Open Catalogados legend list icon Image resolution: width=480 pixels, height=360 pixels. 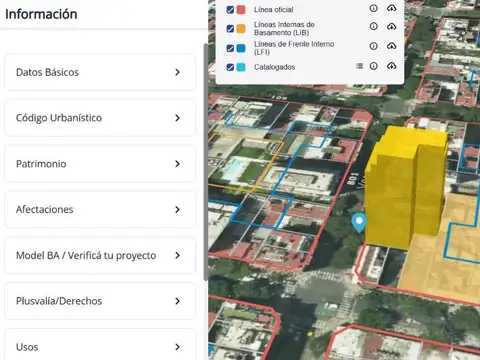(359, 66)
